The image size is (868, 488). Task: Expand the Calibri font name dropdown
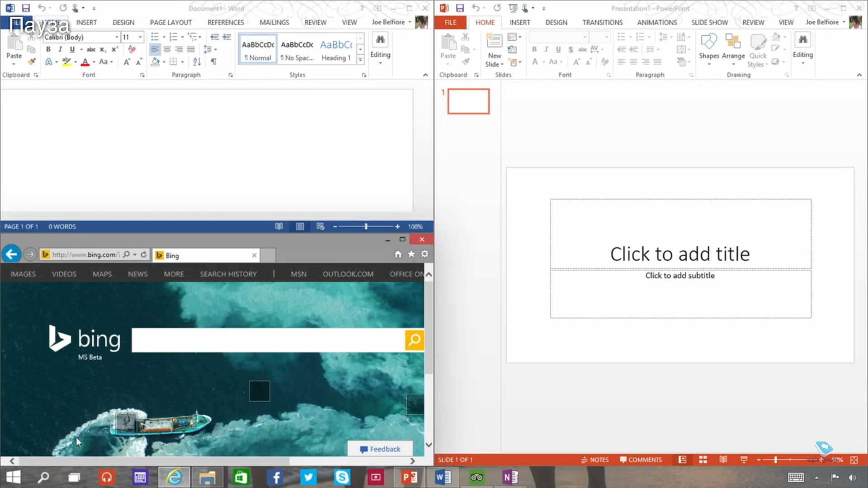117,37
